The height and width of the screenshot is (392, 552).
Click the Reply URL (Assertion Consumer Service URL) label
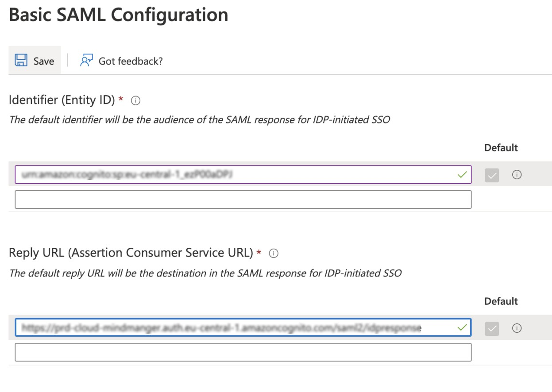coord(131,253)
